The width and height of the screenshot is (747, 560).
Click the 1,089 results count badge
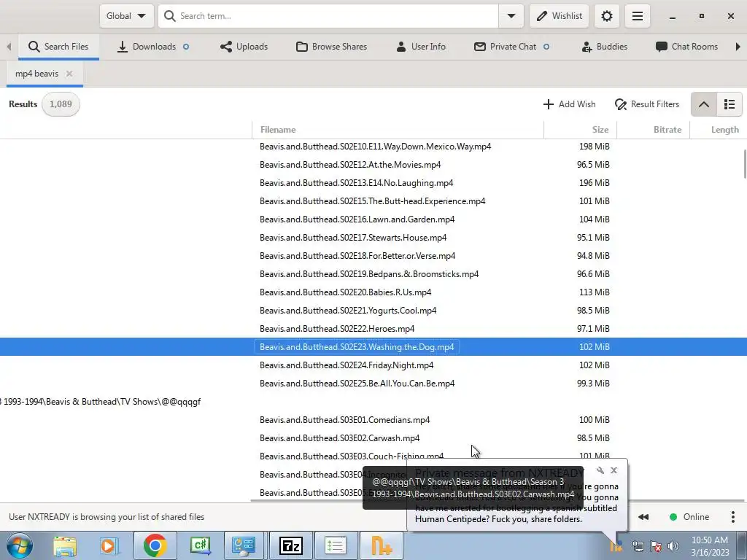point(61,104)
